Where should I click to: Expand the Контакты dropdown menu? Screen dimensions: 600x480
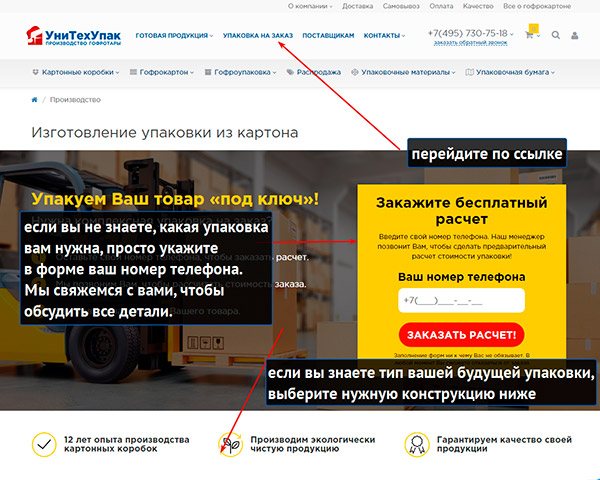(403, 36)
